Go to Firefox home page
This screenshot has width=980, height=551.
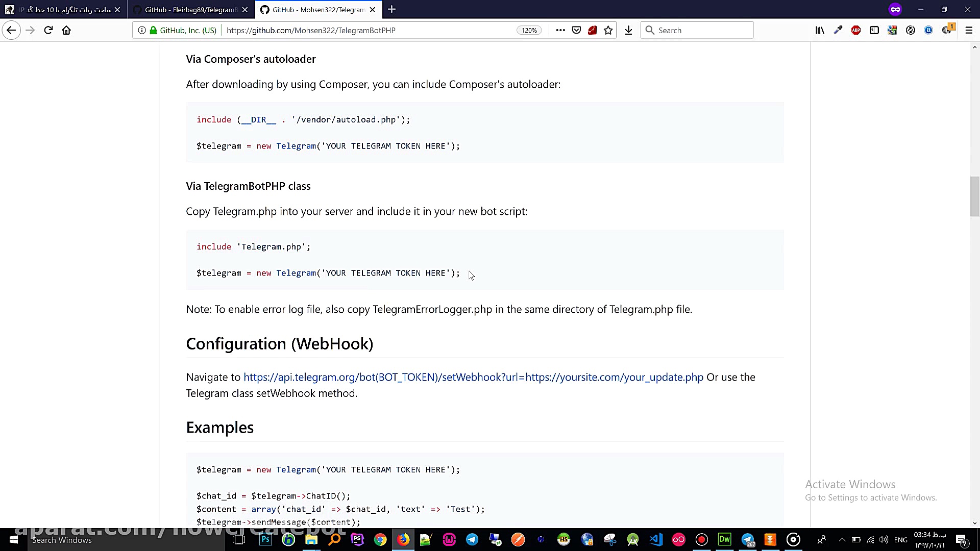tap(66, 30)
